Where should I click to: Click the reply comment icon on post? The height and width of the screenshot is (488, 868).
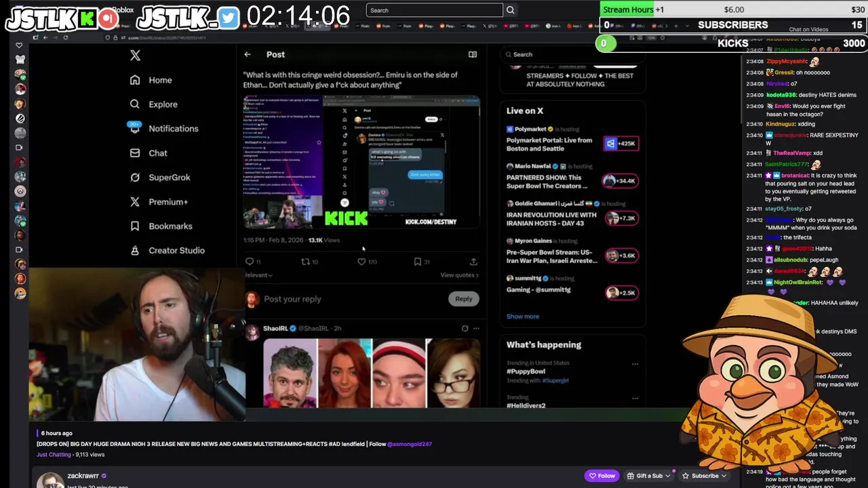[250, 262]
